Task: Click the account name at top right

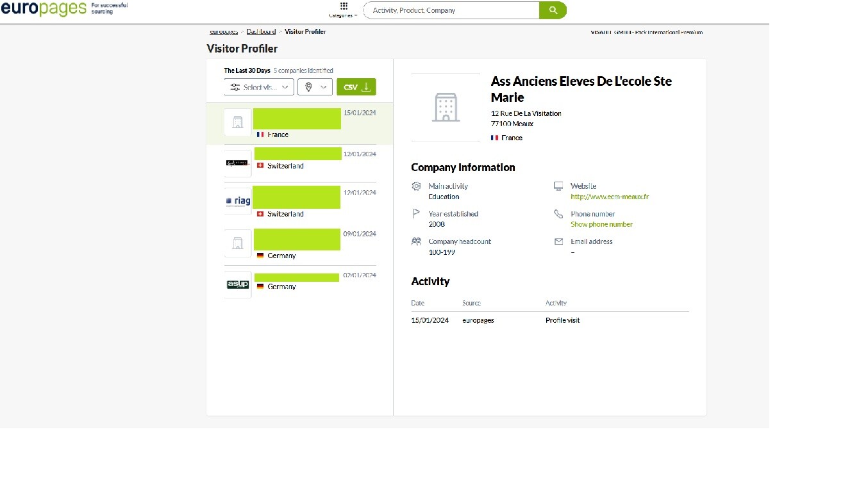Action: (x=646, y=32)
